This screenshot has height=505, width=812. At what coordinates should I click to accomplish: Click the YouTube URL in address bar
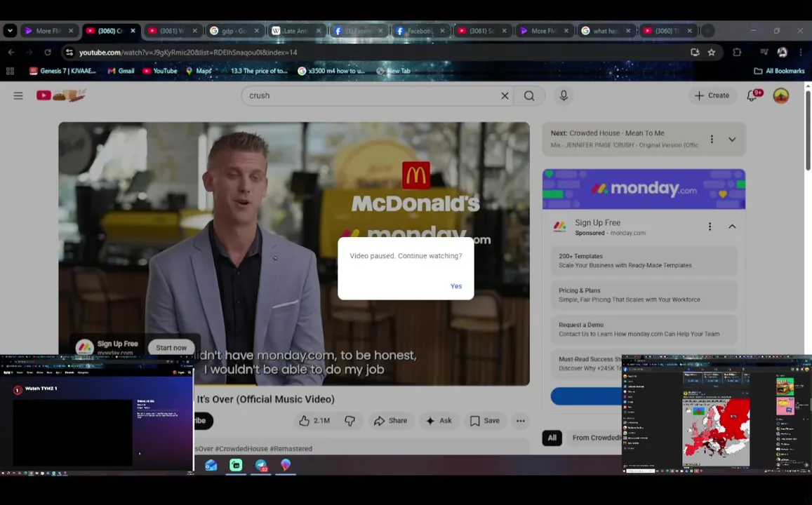tap(188, 53)
